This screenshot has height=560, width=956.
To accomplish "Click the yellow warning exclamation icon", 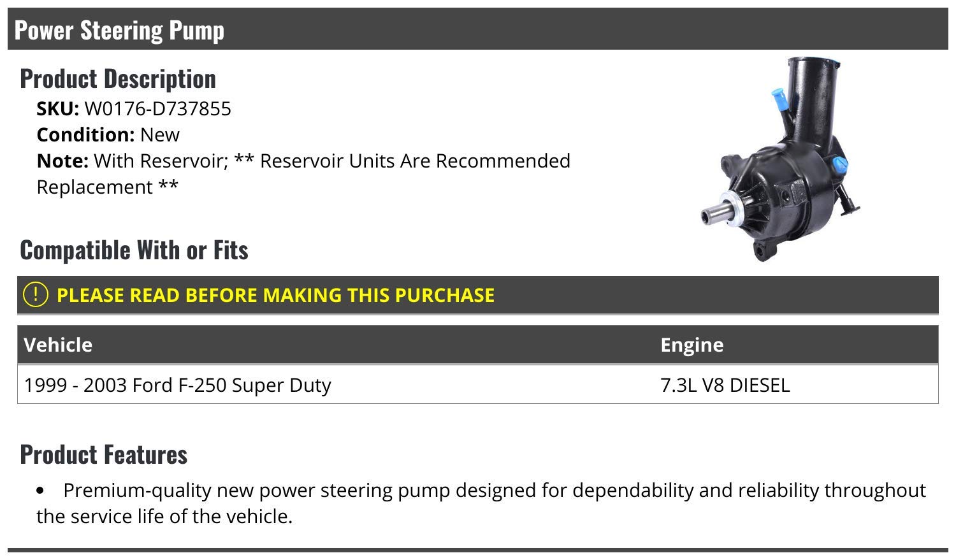I will 35,294.
